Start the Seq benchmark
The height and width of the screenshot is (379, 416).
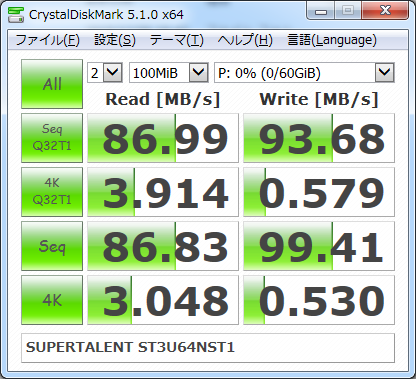tap(52, 246)
